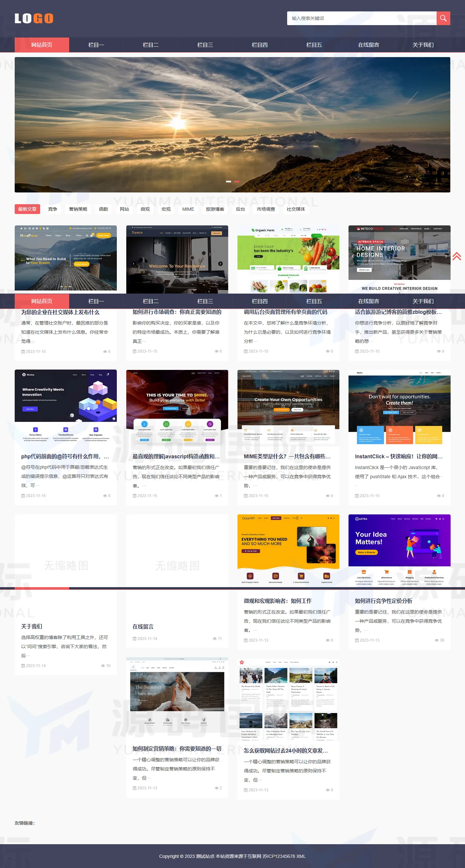This screenshot has width=465, height=868.
Task: Click 网站首页 in the sticky navigation bar
Action: tap(42, 301)
